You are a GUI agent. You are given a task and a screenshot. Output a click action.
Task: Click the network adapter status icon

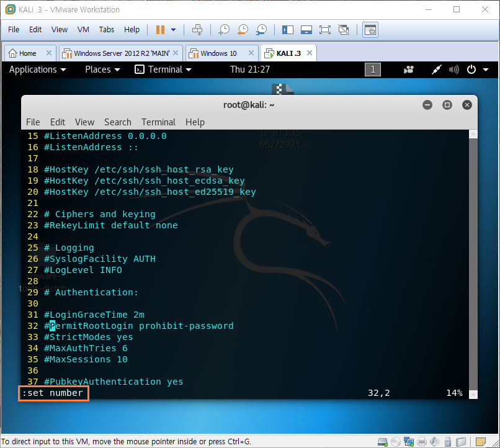point(408,442)
